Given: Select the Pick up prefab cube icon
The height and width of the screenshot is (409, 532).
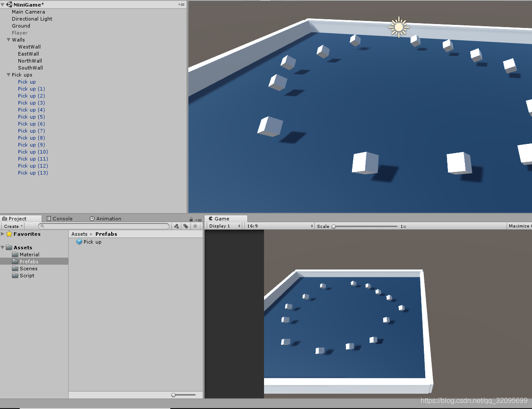Looking at the screenshot, I should pos(79,242).
